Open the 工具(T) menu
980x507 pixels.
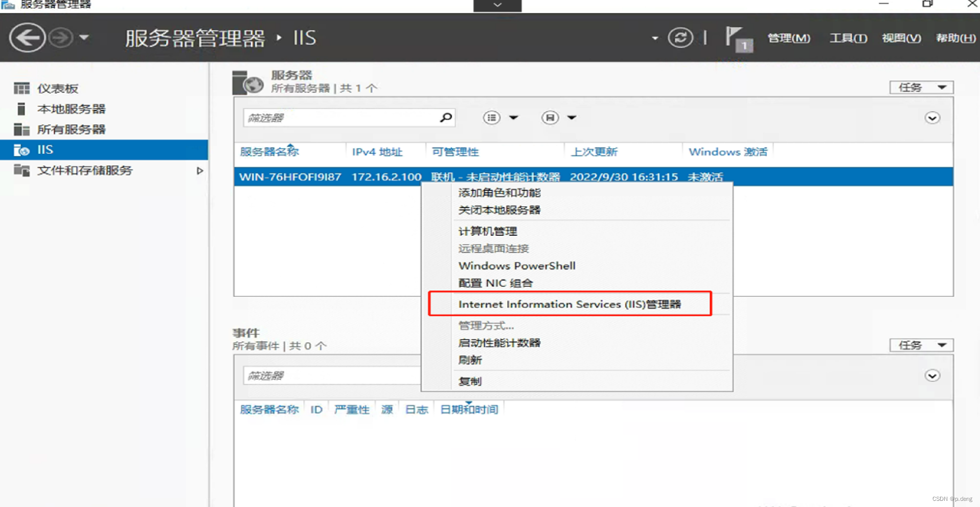tap(848, 38)
